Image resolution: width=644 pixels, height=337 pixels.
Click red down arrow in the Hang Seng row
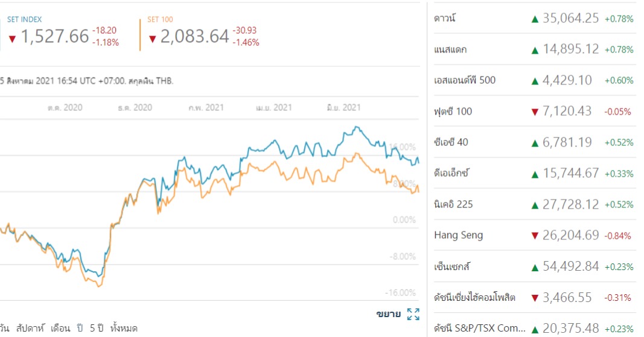(534, 236)
